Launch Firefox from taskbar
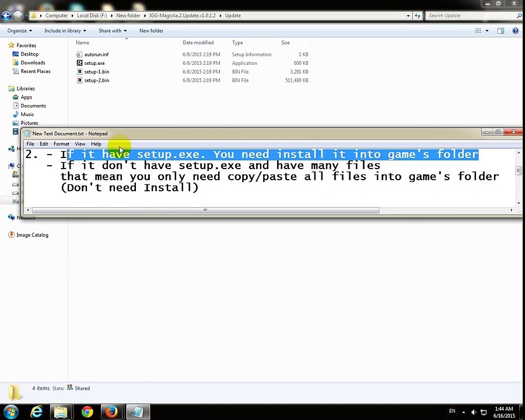 click(111, 412)
